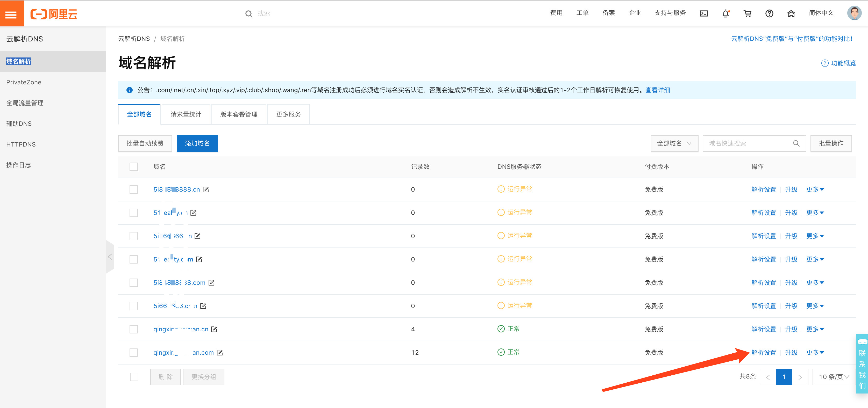This screenshot has width=868, height=408.
Task: Click the edit pencil icon next to qingxin...an.com
Action: click(220, 352)
